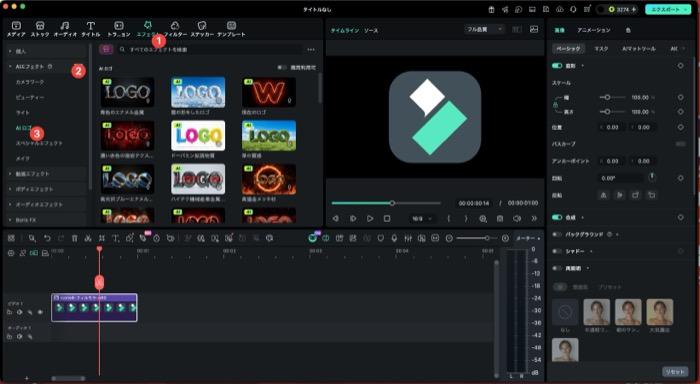
Task: Click the timeline zoom slider
Action: pos(477,238)
